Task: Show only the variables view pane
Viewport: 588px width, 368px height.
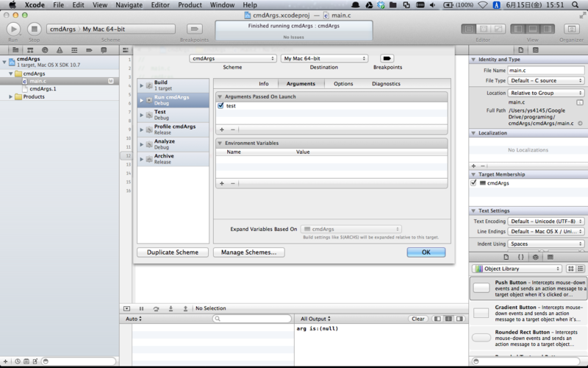Action: (x=437, y=319)
